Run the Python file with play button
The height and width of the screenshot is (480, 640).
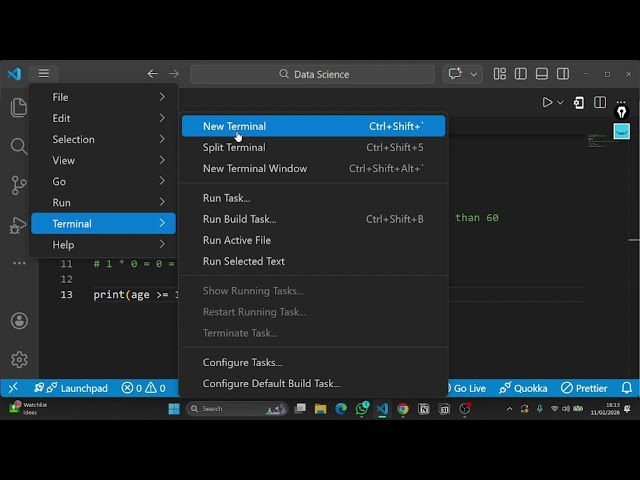tap(547, 102)
